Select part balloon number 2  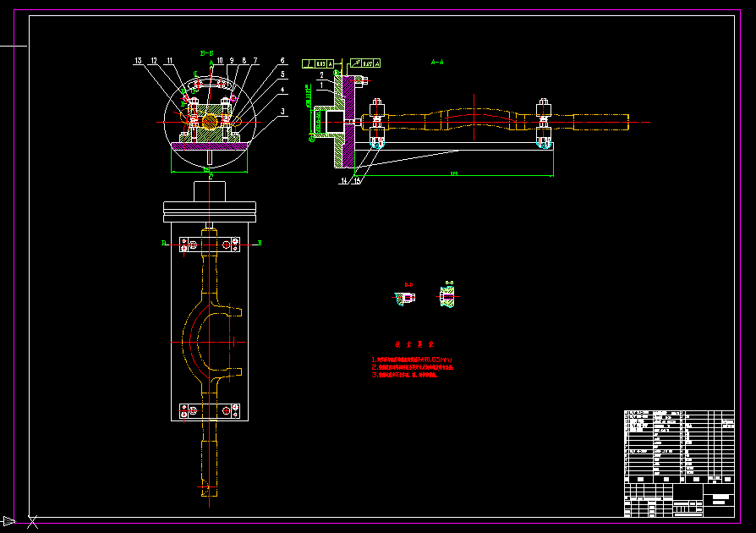click(x=322, y=75)
